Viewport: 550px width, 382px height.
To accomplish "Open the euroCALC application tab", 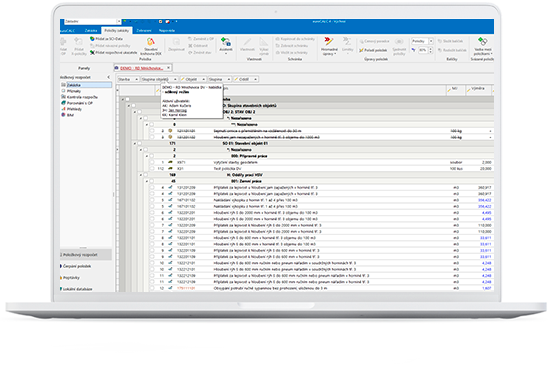I will 68,31.
